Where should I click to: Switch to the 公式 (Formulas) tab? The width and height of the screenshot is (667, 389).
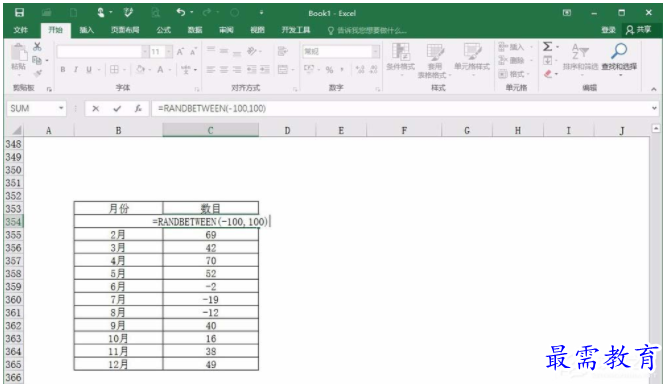coord(163,30)
